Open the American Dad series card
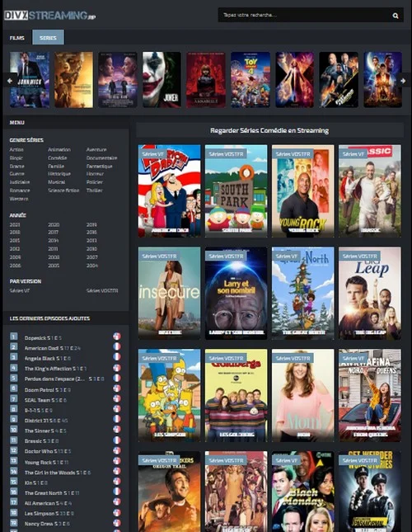The width and height of the screenshot is (412, 532). (x=170, y=191)
